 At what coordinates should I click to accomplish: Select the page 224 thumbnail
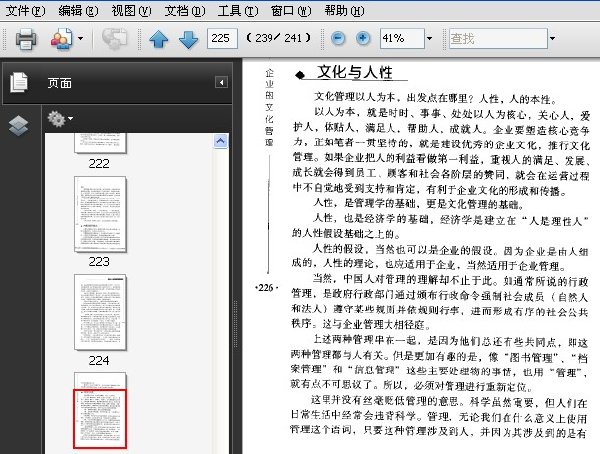[x=100, y=312]
